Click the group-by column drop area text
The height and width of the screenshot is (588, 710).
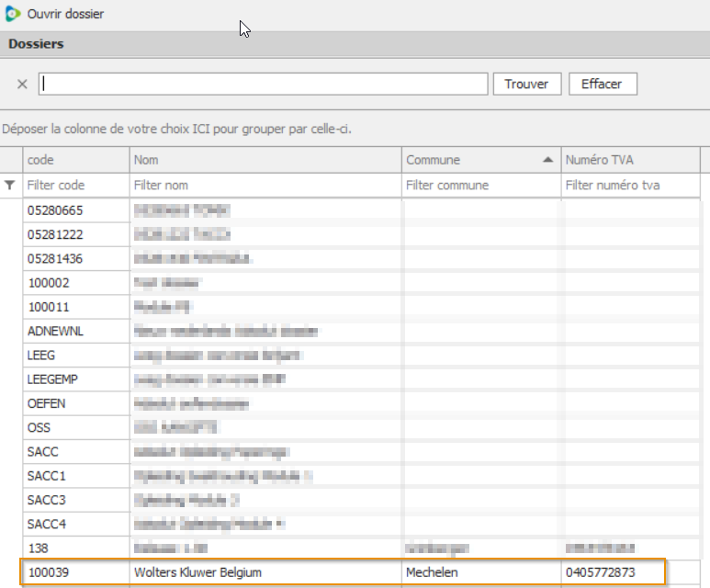point(176,130)
